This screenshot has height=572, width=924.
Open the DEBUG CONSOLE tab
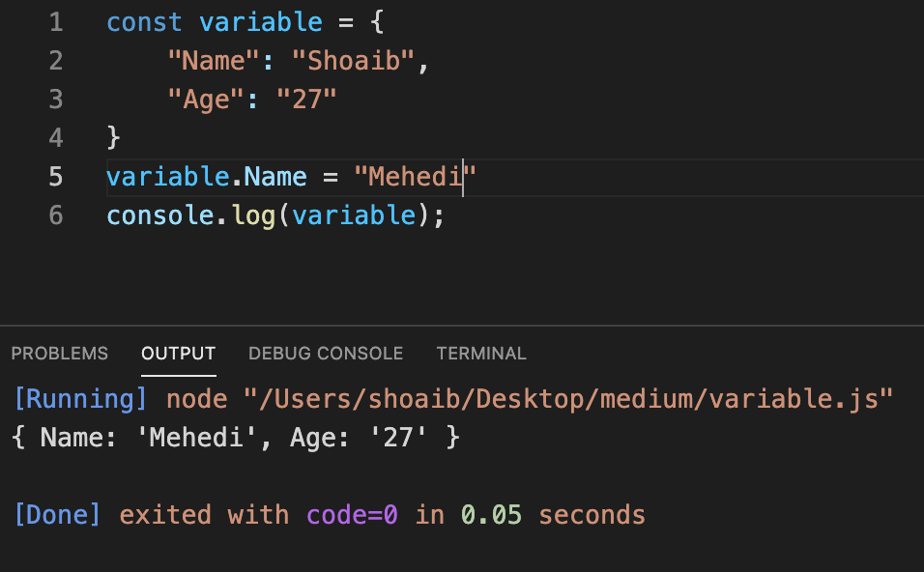[x=325, y=354]
